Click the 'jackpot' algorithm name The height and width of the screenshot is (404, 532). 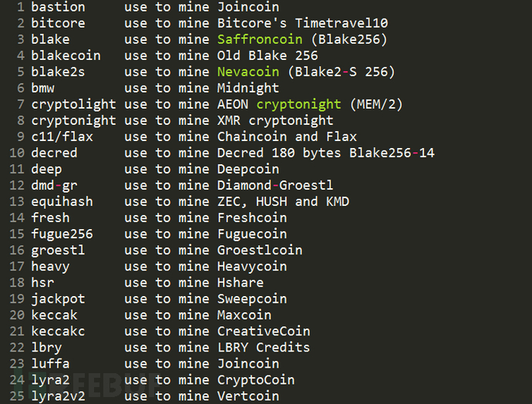point(58,298)
